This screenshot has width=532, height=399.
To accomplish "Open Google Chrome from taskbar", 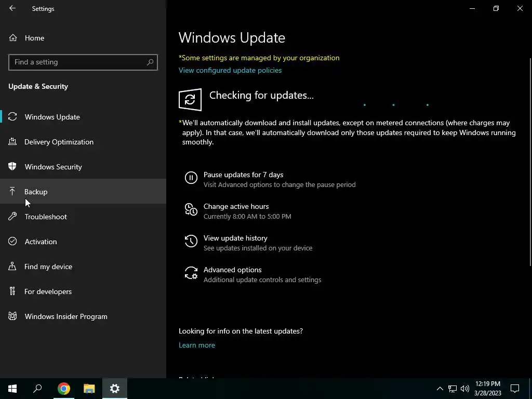I will tap(63, 389).
